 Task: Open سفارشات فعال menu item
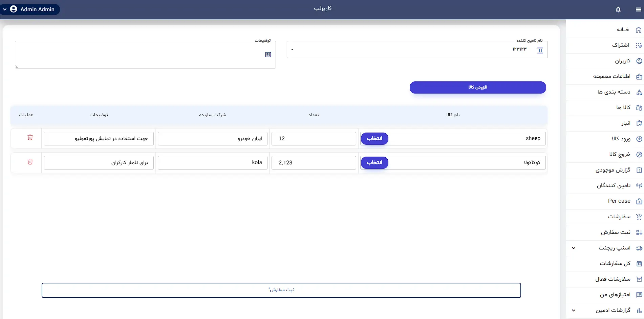point(605,279)
